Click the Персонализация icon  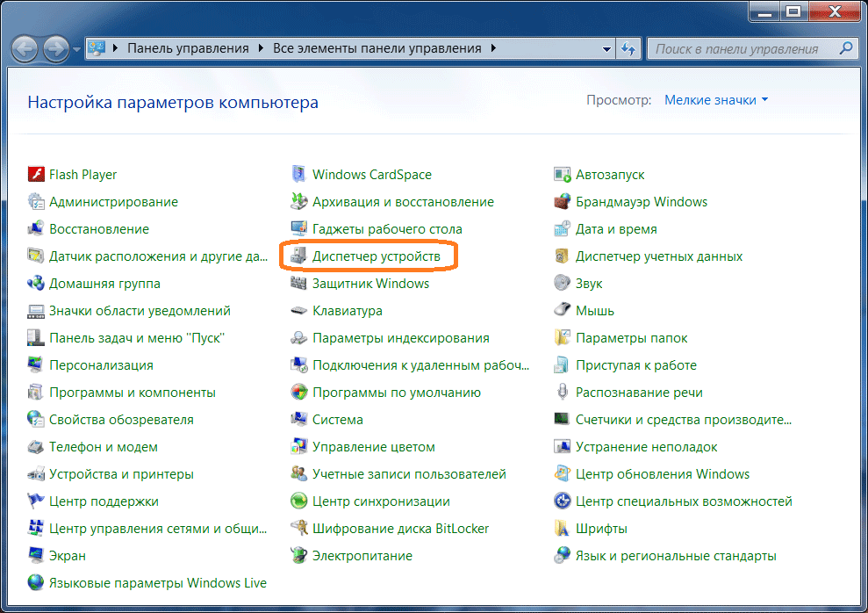click(36, 365)
